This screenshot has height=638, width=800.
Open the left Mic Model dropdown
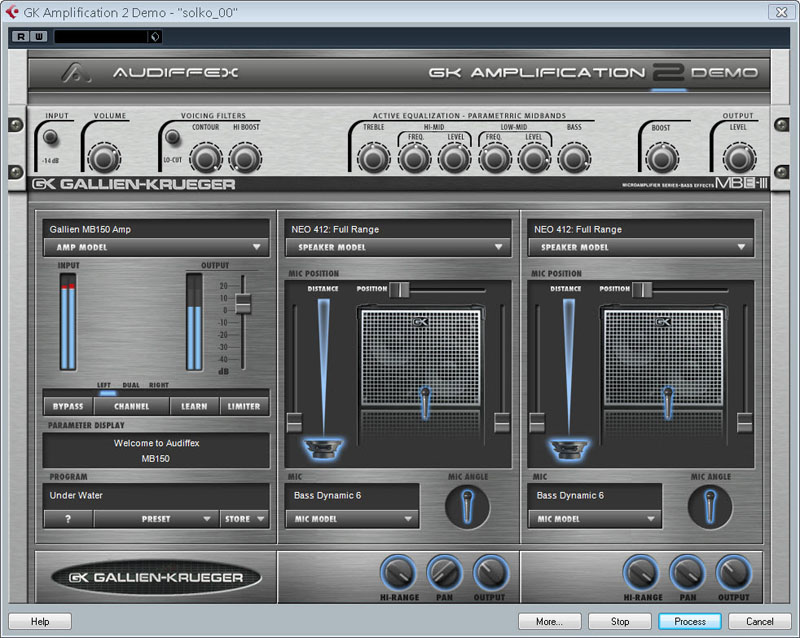point(353,519)
